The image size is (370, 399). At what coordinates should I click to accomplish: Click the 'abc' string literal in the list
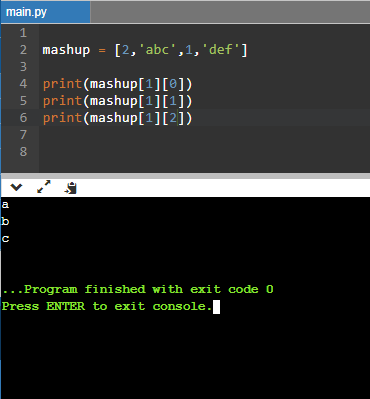coord(158,50)
